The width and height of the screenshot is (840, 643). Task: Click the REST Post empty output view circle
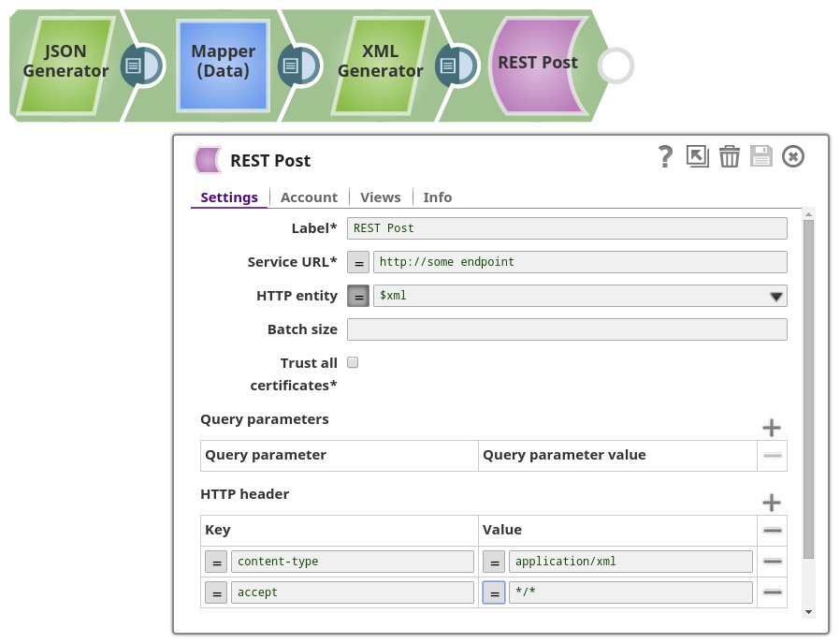click(616, 66)
